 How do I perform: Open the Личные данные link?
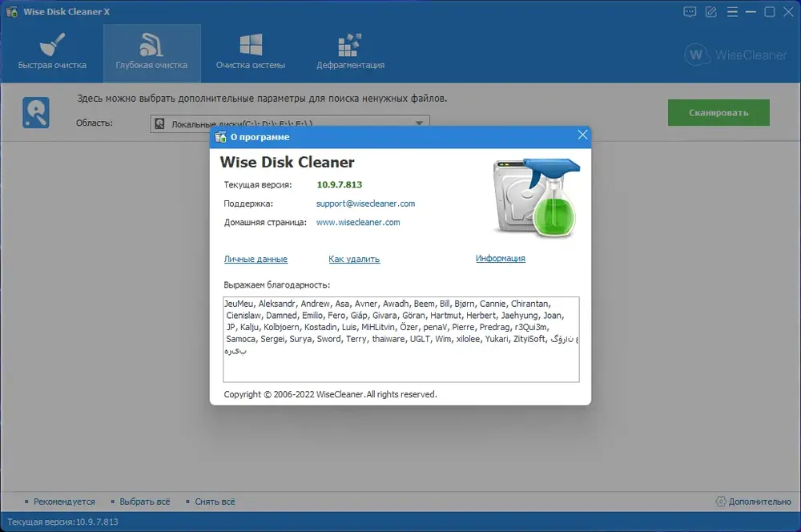(x=256, y=259)
